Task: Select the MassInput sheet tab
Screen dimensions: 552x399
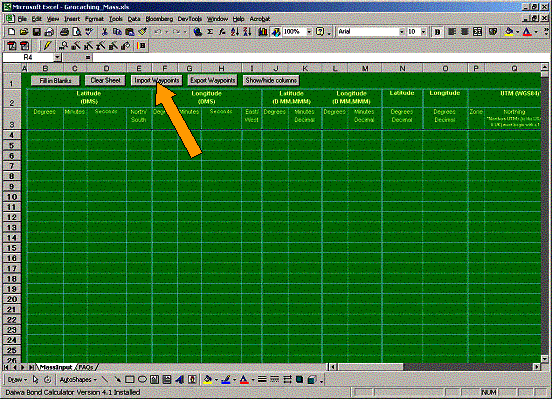Action: tap(56, 367)
